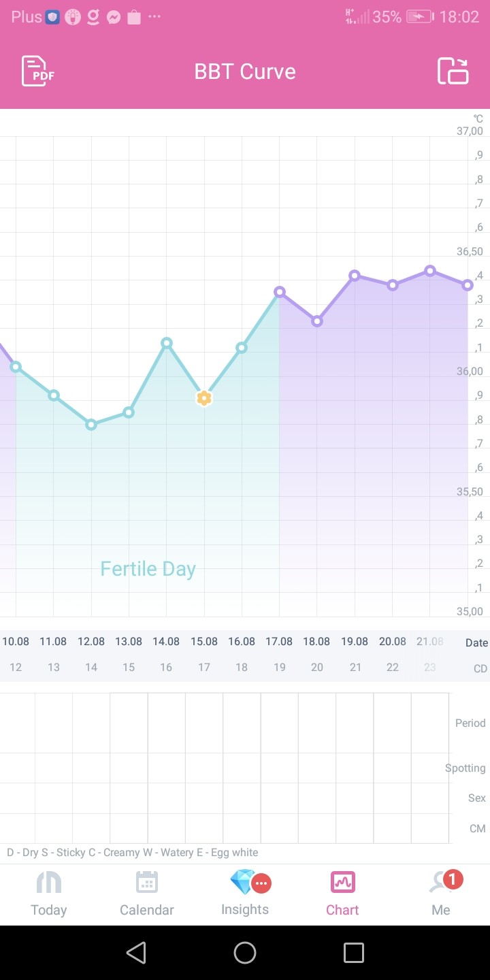490x980 pixels.
Task: Select the 12.08 lowest temperature point
Action: click(91, 425)
